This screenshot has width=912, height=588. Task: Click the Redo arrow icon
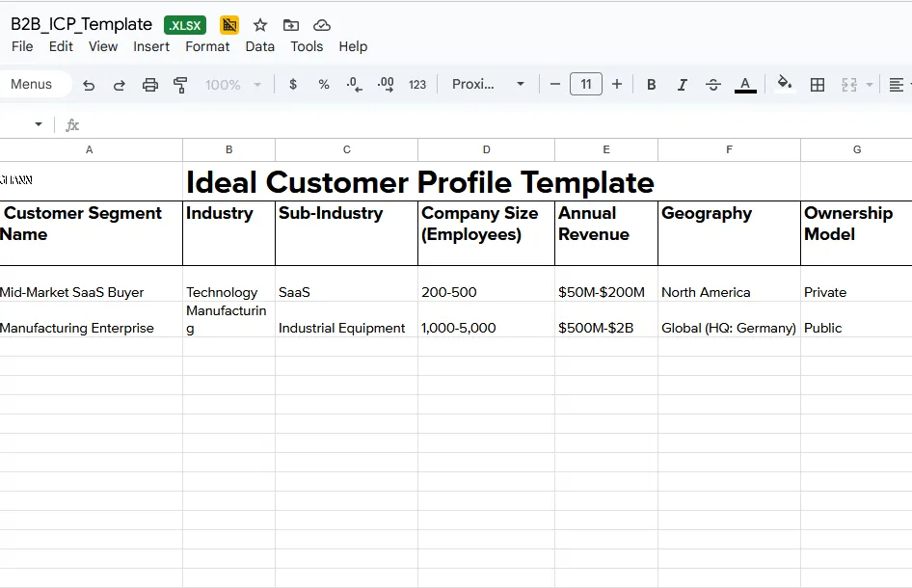click(120, 85)
